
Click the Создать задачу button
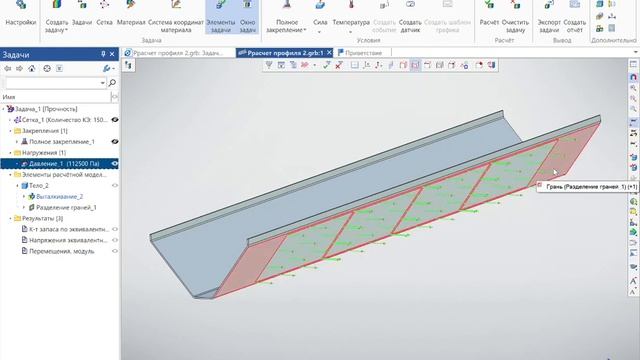pos(57,16)
